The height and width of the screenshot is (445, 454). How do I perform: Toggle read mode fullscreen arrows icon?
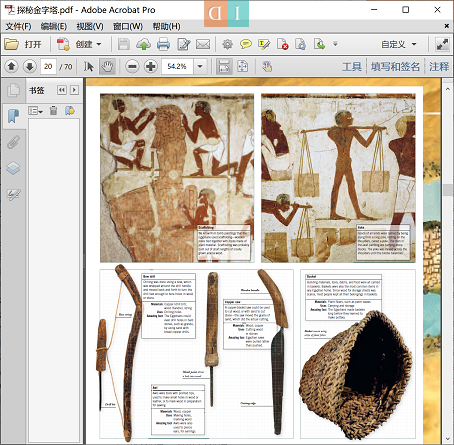point(442,44)
